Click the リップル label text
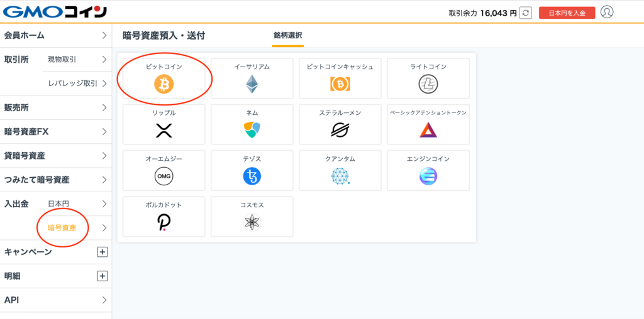 (x=164, y=113)
